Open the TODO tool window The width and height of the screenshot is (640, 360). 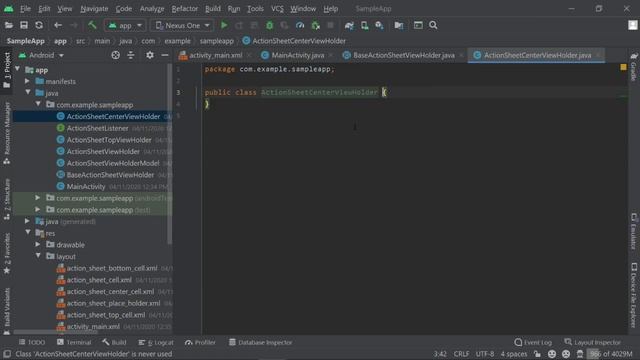[32, 342]
